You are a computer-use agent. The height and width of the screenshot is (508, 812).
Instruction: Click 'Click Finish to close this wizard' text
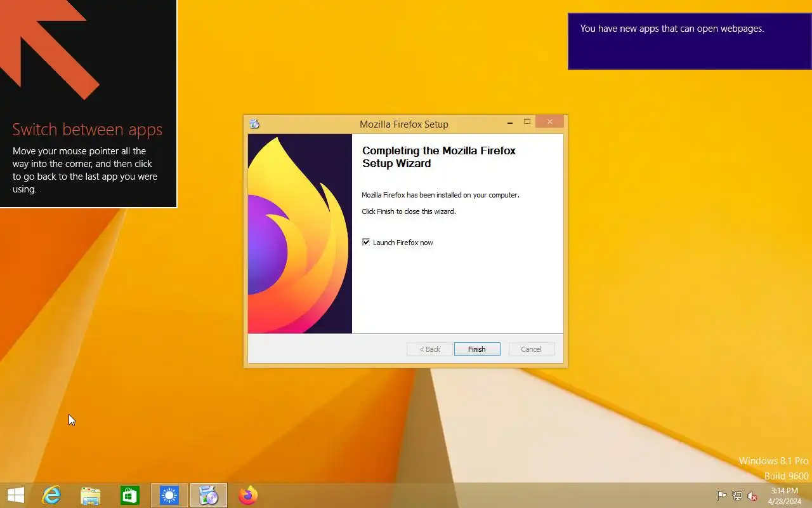coord(409,211)
